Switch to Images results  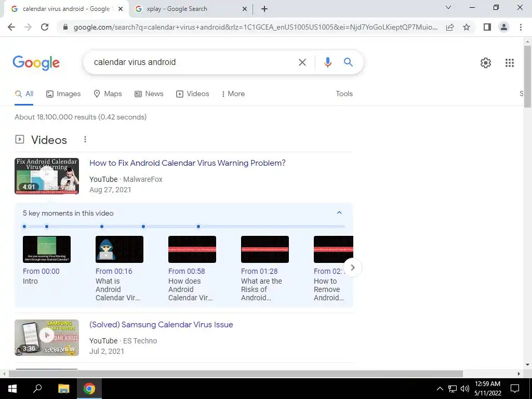tap(63, 94)
